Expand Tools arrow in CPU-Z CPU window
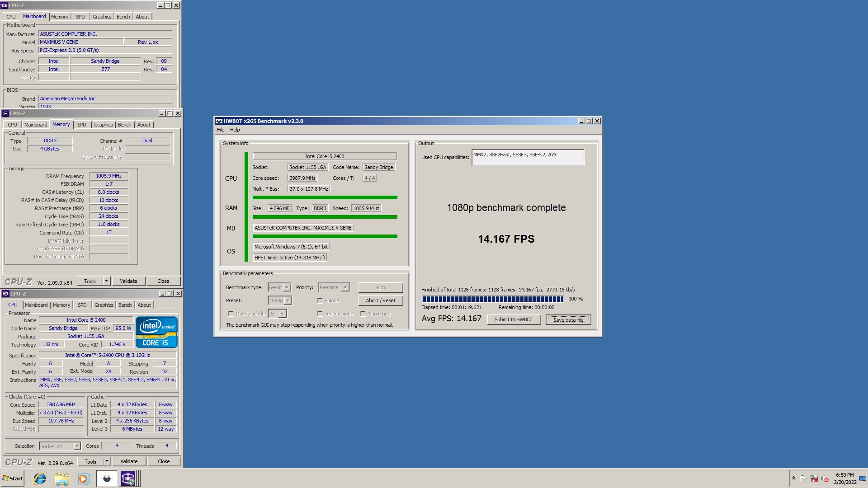This screenshot has width=868, height=488. point(107,461)
